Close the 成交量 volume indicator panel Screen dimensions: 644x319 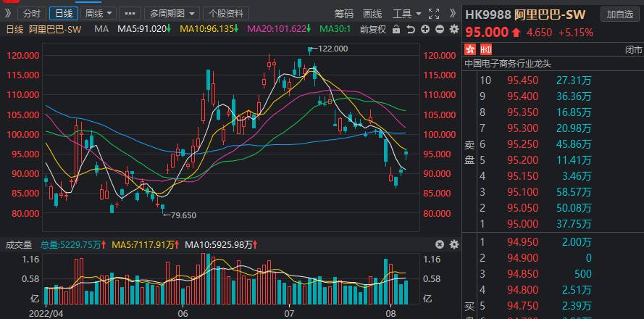pyautogui.click(x=440, y=244)
